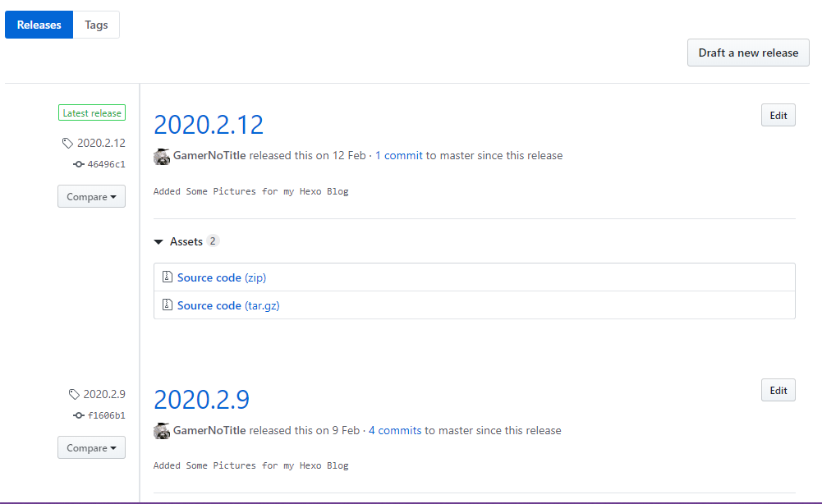Screen dimensions: 822x504
Task: Click GamerNoTitle's avatar under release 2020.2.9
Action: pyautogui.click(x=162, y=430)
